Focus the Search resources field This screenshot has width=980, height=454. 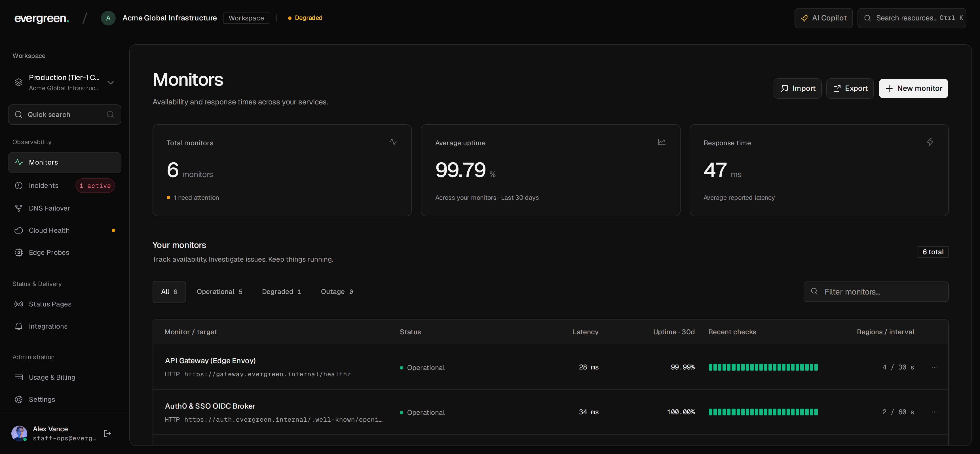click(912, 18)
